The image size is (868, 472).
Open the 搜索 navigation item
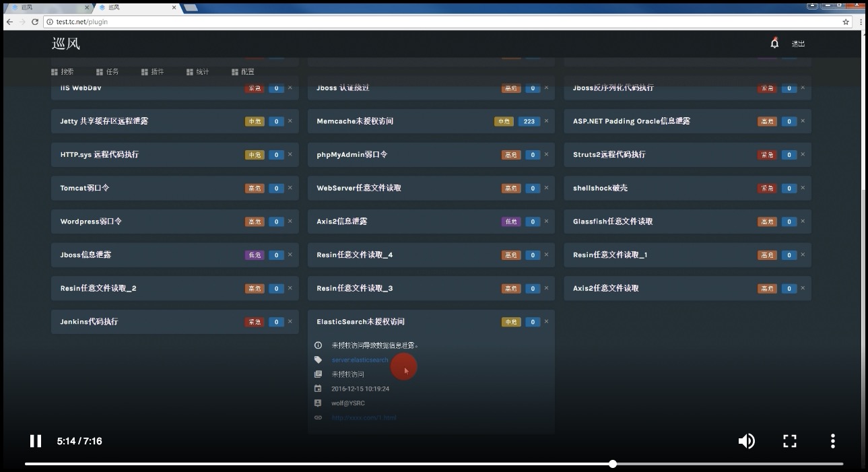63,71
